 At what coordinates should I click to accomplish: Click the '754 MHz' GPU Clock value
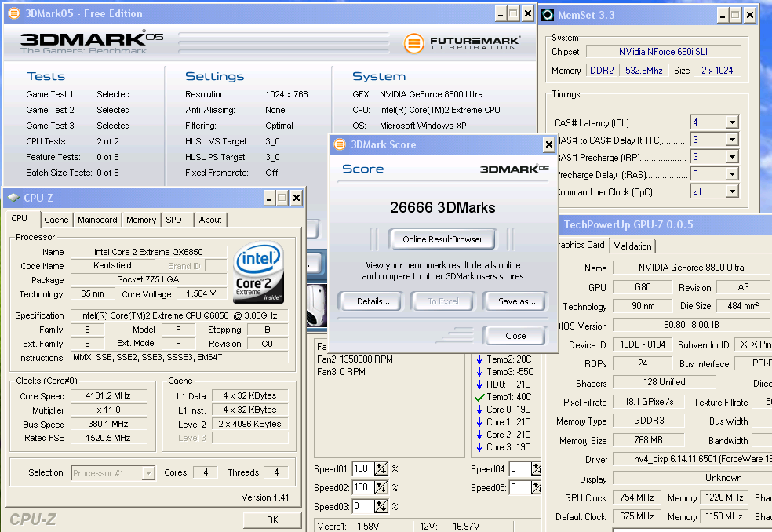637,497
